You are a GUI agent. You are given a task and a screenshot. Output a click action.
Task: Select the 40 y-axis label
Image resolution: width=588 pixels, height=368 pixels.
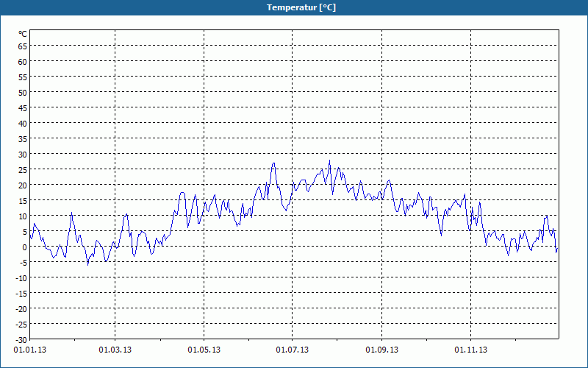(23, 124)
